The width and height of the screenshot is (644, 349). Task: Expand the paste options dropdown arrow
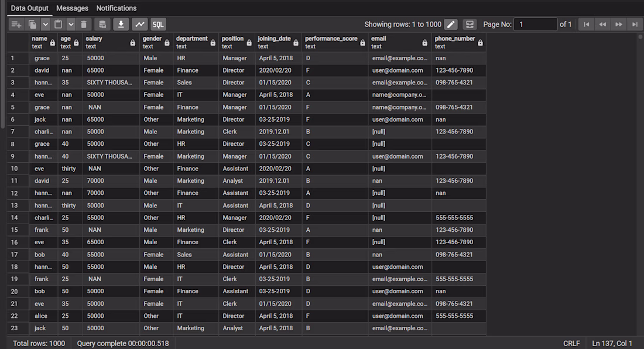(71, 25)
